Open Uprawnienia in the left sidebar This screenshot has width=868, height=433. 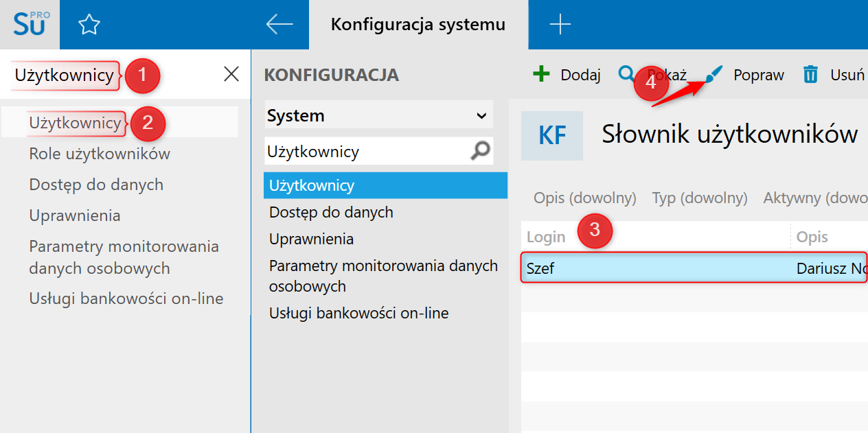75,215
